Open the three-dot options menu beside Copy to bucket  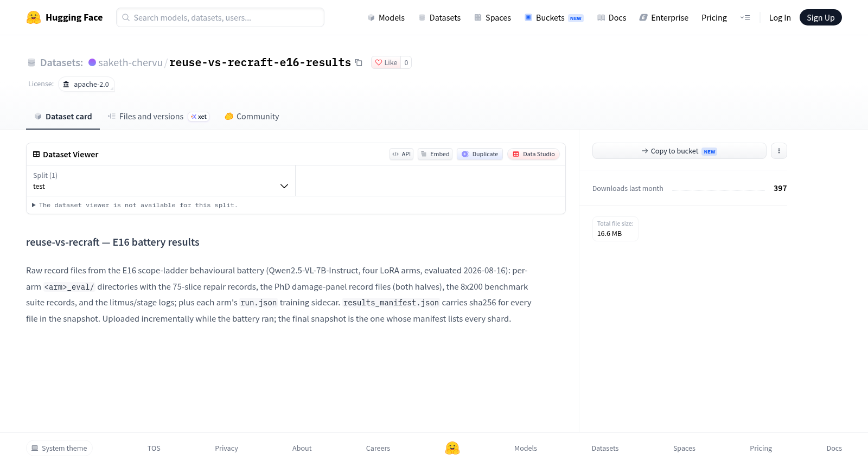[779, 151]
